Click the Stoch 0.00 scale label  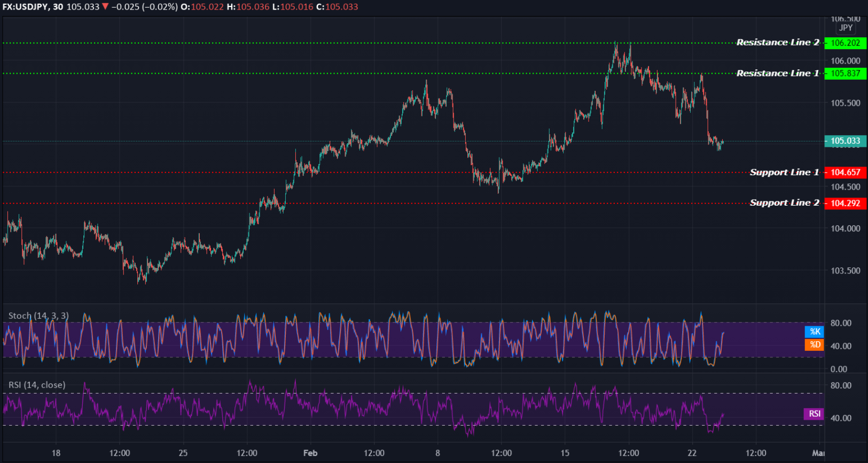click(839, 369)
